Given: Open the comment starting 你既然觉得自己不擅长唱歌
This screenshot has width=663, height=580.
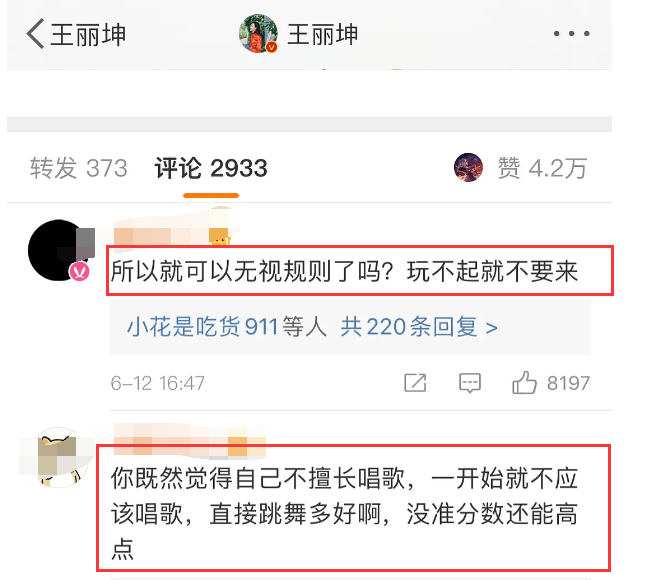Looking at the screenshot, I should [x=344, y=514].
